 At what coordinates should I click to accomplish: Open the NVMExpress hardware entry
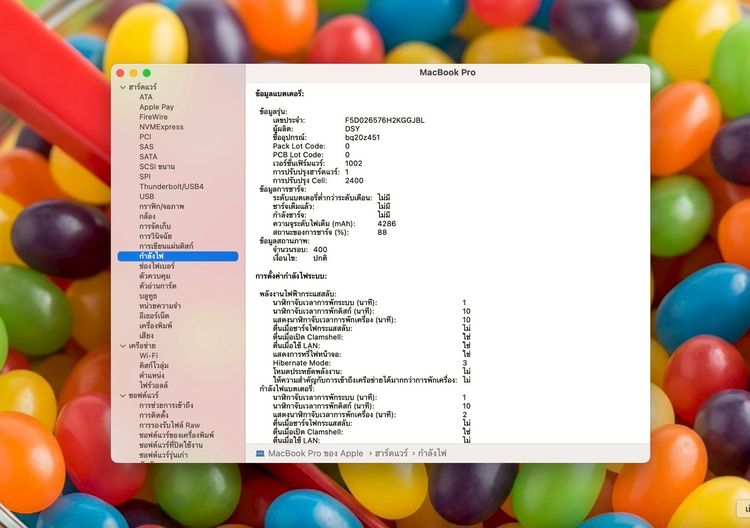[161, 127]
